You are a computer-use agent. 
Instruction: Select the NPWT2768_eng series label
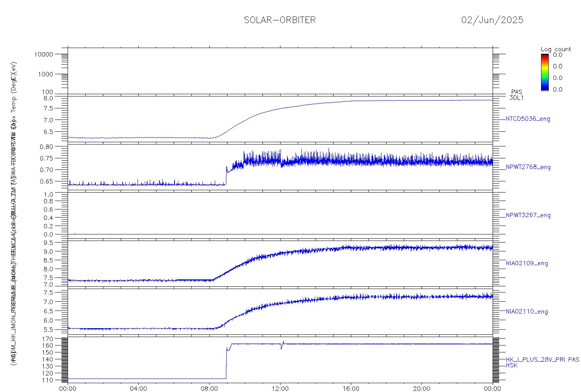tap(528, 167)
